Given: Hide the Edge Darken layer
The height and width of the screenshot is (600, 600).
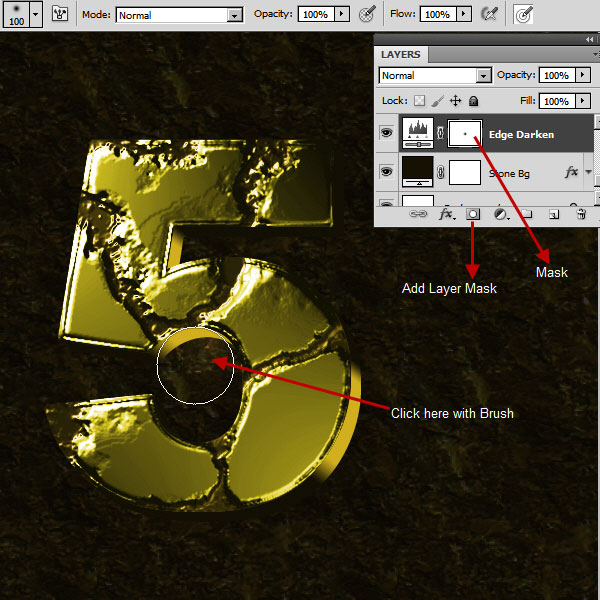Looking at the screenshot, I should (386, 133).
